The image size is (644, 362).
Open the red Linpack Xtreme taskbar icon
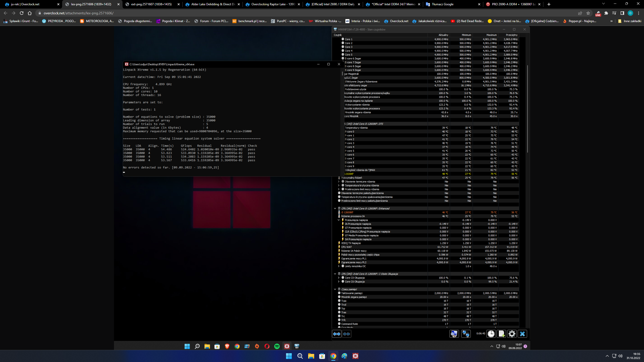click(355, 356)
